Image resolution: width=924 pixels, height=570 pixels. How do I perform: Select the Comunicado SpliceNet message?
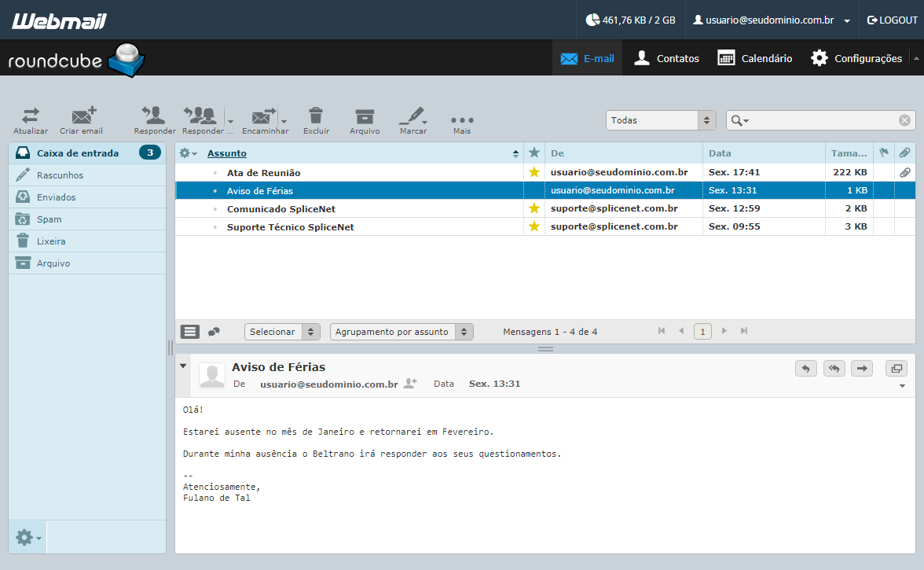(281, 208)
